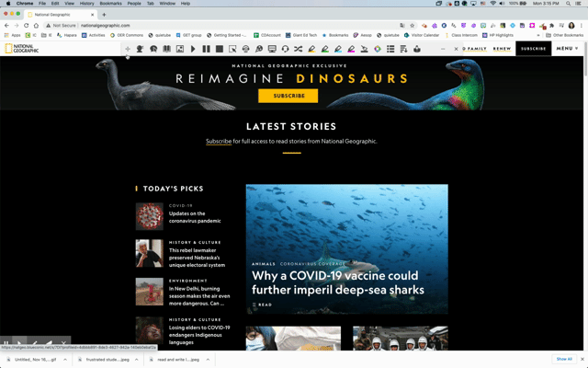The width and height of the screenshot is (588, 368).
Task: Open the Chrome profile avatar
Action: [x=571, y=26]
